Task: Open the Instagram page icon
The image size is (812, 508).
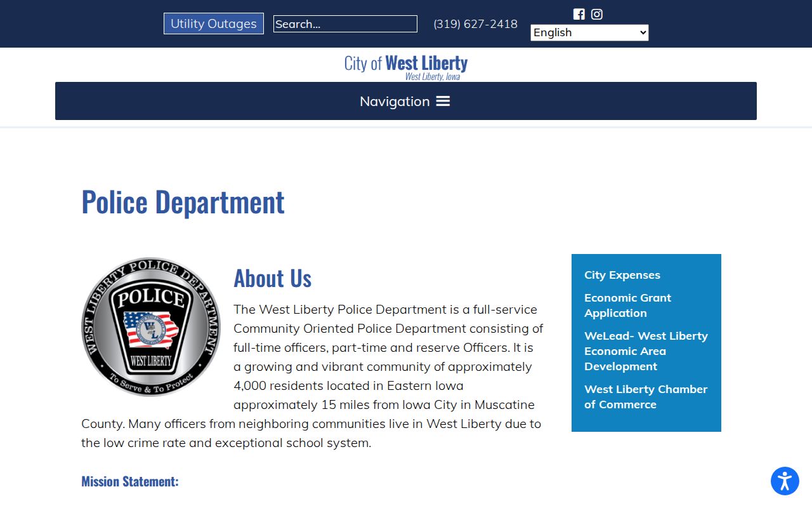Action: [597, 14]
